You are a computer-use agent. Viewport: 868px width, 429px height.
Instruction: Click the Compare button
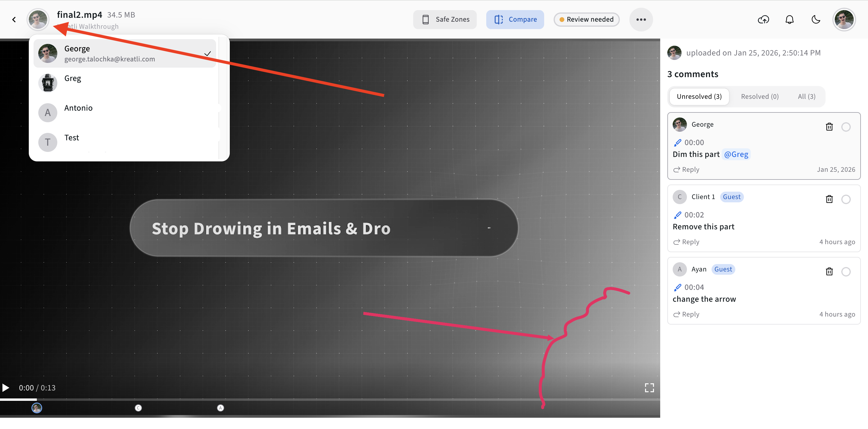click(515, 20)
